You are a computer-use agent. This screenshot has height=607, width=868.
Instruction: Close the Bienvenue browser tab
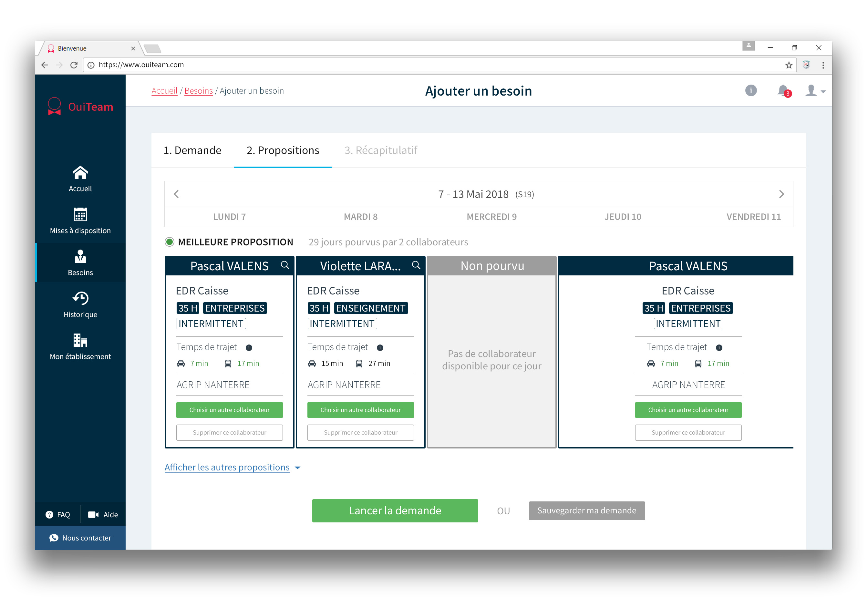pyautogui.click(x=133, y=48)
